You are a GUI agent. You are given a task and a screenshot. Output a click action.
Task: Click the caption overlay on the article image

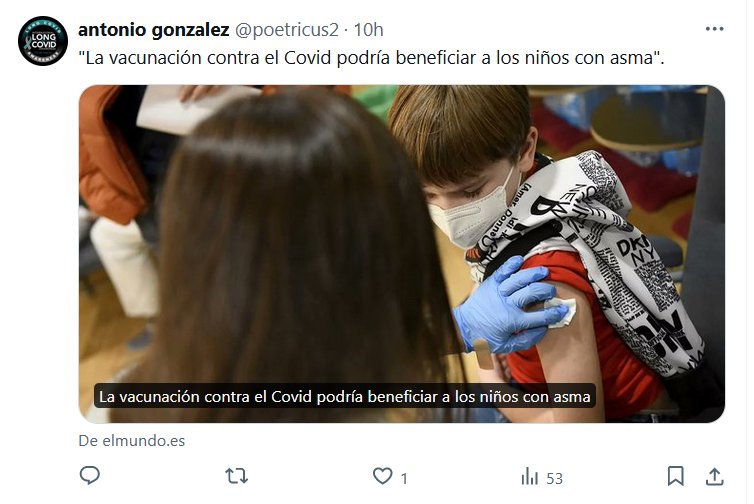point(344,396)
